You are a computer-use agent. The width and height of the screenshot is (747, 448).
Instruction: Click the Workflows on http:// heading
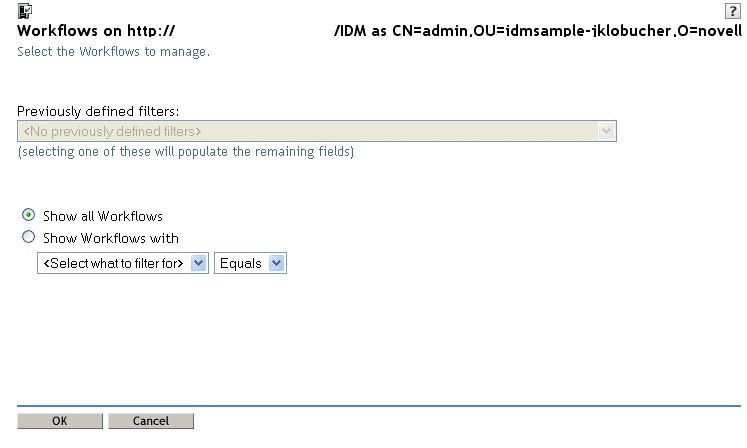coord(96,31)
